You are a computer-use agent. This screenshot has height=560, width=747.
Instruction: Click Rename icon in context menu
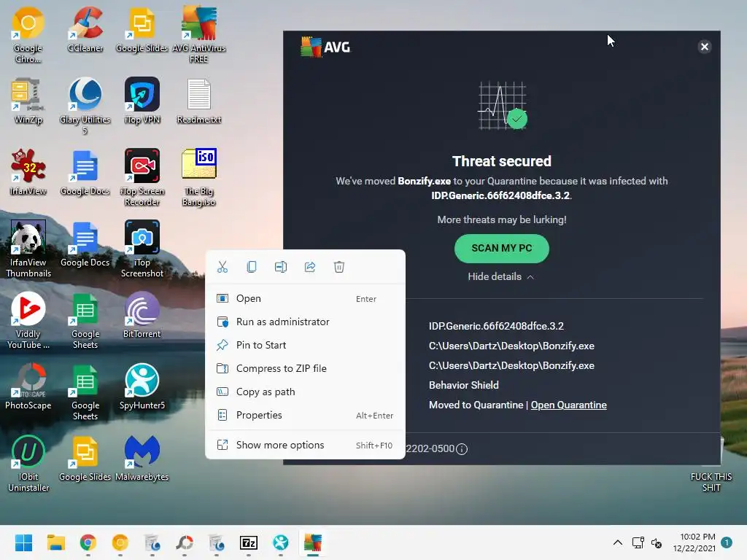coord(281,267)
